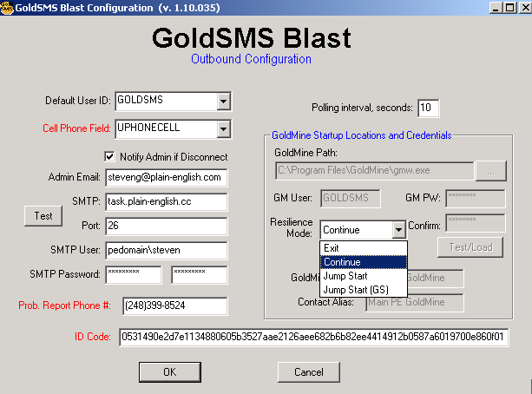This screenshot has width=532, height=394.
Task: Click the Outbound Configuration subtitle
Action: click(251, 59)
